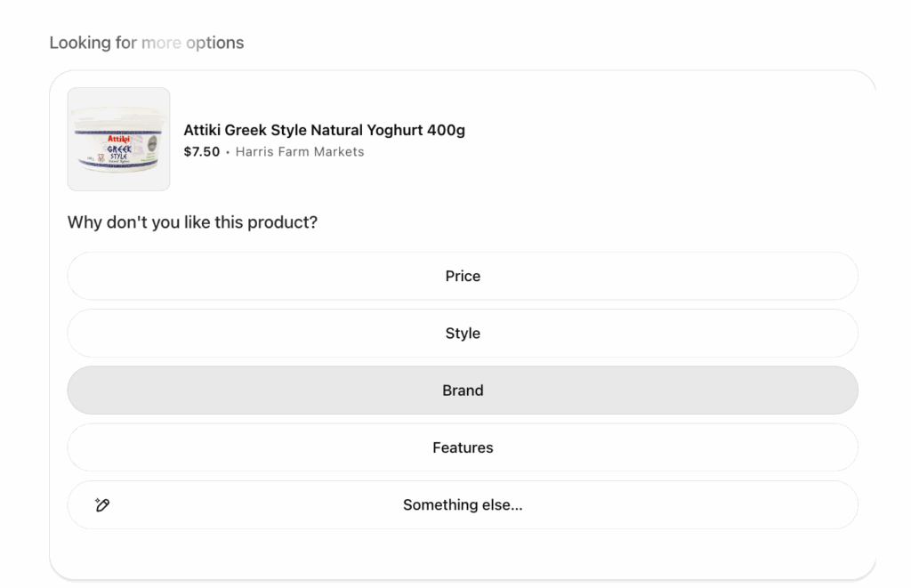Click the Why don't you like this product question
Screen dimensions: 911x588
[x=192, y=222]
